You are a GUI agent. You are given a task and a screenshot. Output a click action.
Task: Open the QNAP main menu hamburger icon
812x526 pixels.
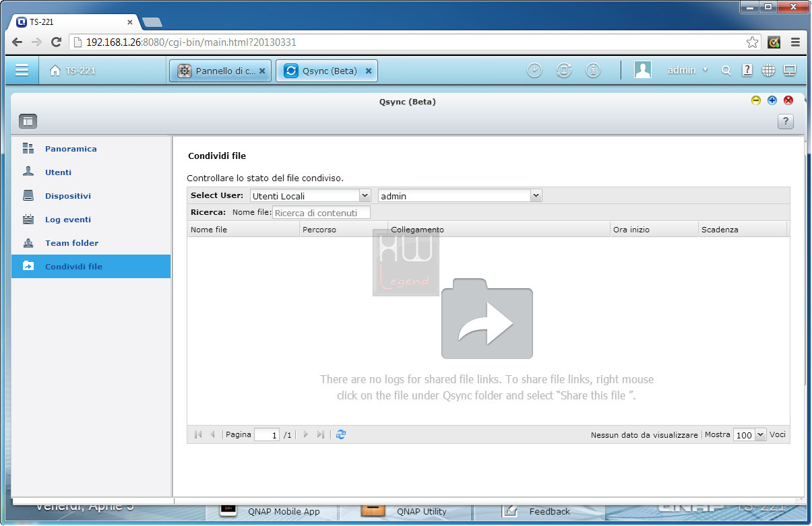coord(22,70)
